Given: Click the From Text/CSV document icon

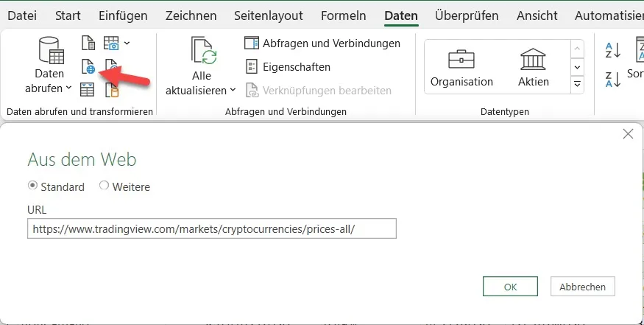Looking at the screenshot, I should (88, 43).
